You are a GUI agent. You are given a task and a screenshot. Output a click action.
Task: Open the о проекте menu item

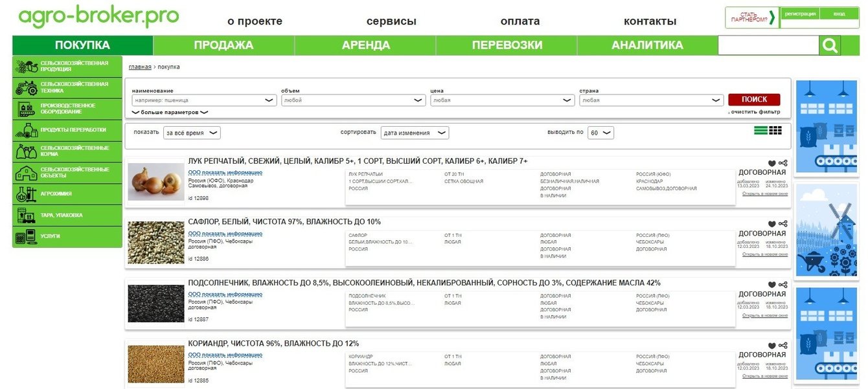point(255,21)
